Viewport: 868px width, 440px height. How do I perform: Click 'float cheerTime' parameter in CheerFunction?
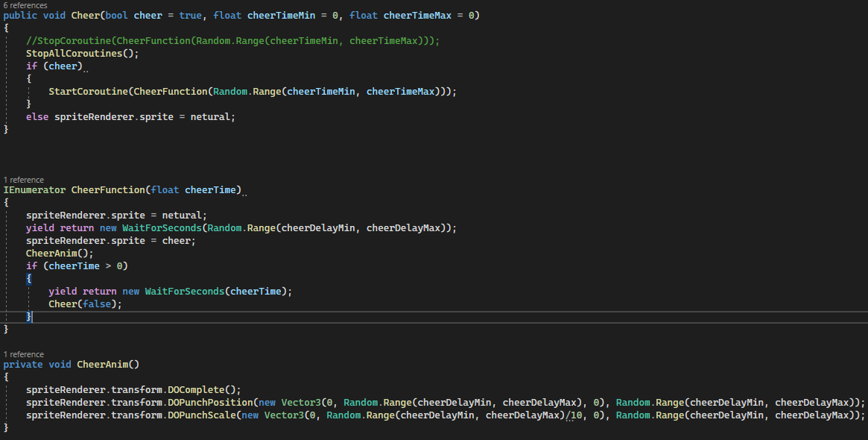[x=193, y=190]
